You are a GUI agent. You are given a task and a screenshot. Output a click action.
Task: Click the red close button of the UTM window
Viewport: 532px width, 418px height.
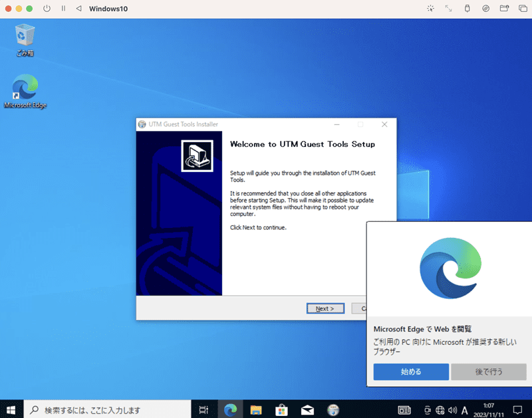click(x=8, y=9)
